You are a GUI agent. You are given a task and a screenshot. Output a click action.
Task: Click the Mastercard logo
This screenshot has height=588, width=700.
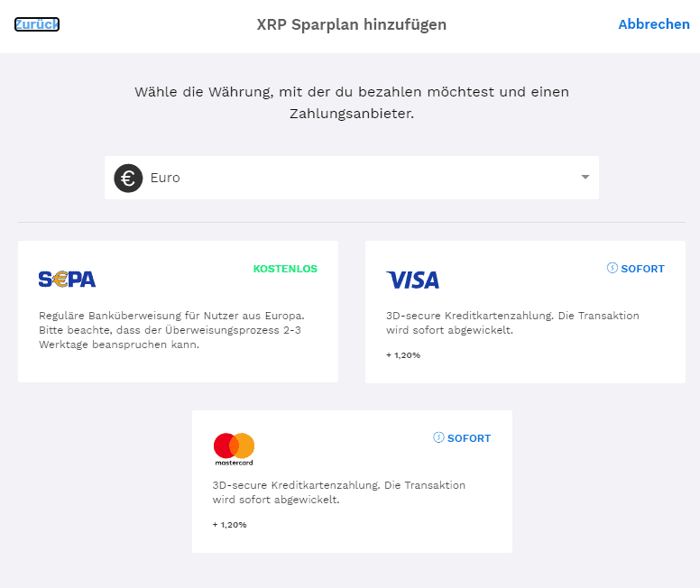234,449
